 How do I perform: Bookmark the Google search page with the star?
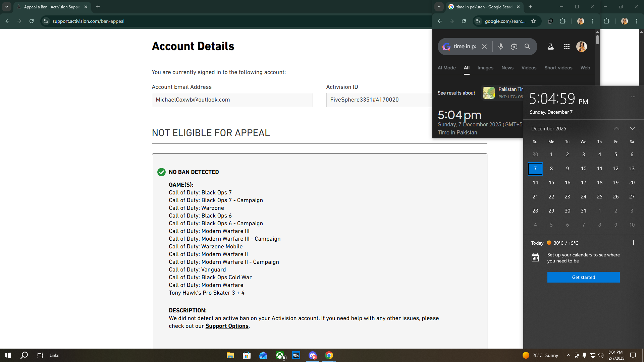tap(534, 21)
